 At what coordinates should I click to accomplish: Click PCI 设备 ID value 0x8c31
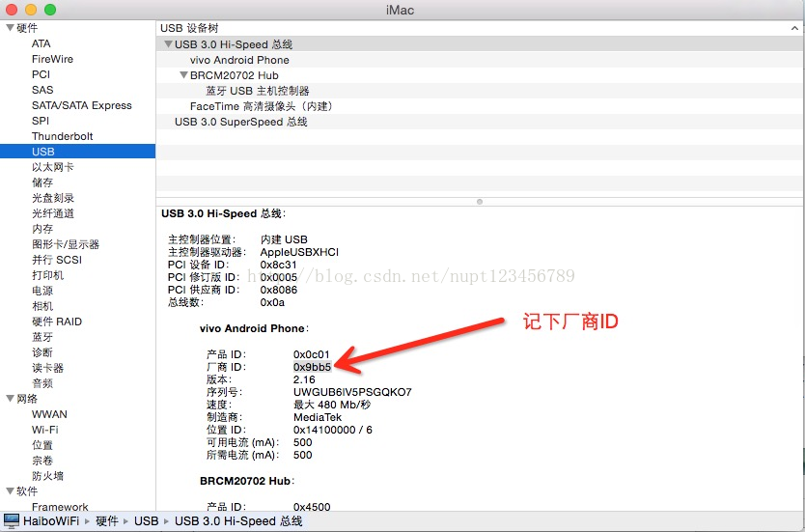(278, 265)
